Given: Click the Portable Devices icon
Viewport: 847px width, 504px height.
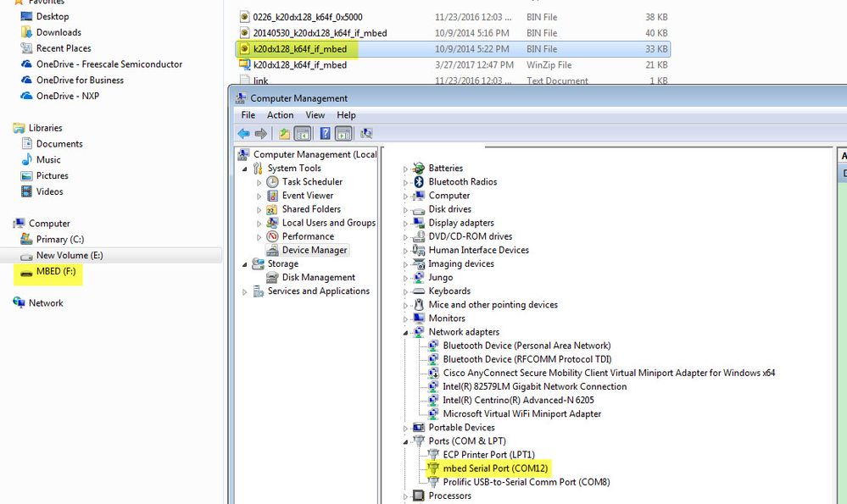Looking at the screenshot, I should tap(418, 428).
